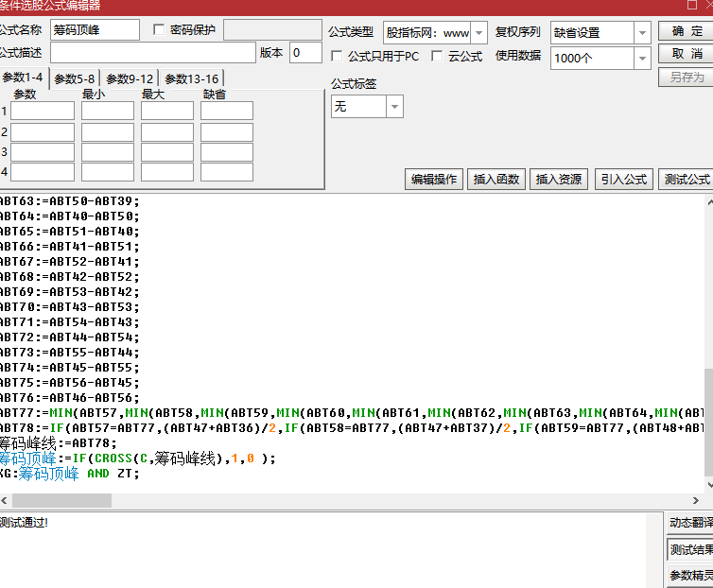Screen dimensions: 713x588
Task: Click parameter 4 name field
Action: click(x=43, y=172)
